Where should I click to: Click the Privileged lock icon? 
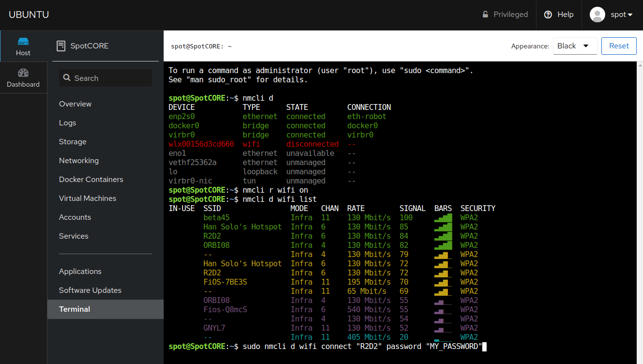(x=485, y=15)
